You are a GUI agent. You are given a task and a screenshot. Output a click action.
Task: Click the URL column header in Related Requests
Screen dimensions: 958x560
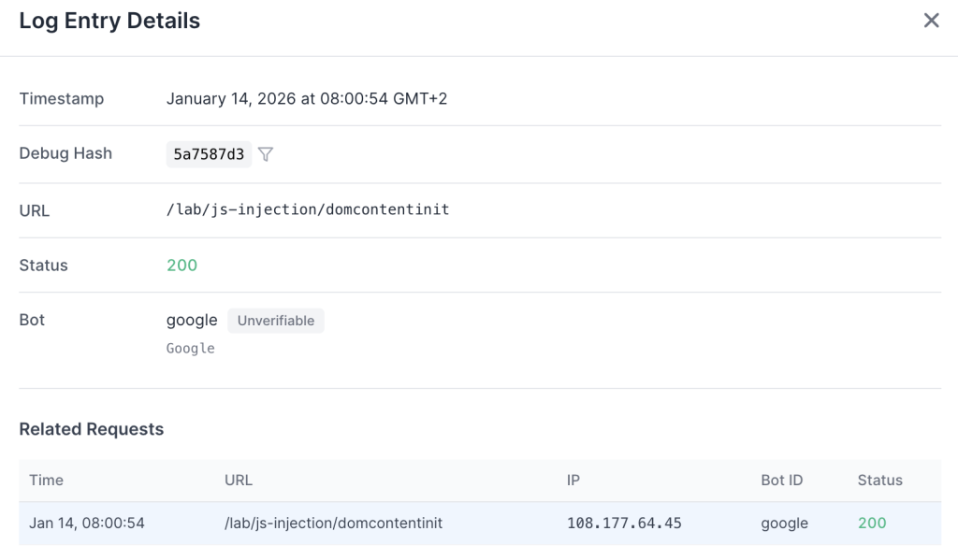(x=239, y=481)
